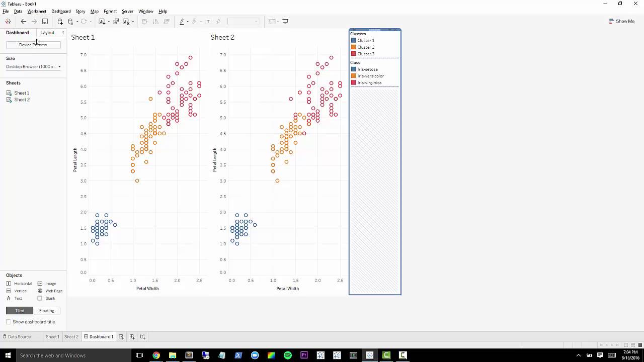Click the Clear sheet toolbar icon
644x362 pixels.
coord(126,21)
